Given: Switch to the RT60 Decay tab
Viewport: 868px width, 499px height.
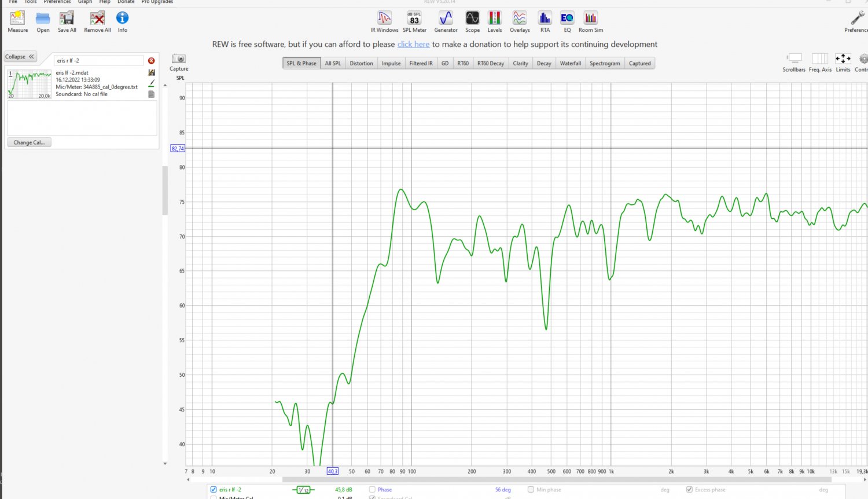Looking at the screenshot, I should click(491, 63).
